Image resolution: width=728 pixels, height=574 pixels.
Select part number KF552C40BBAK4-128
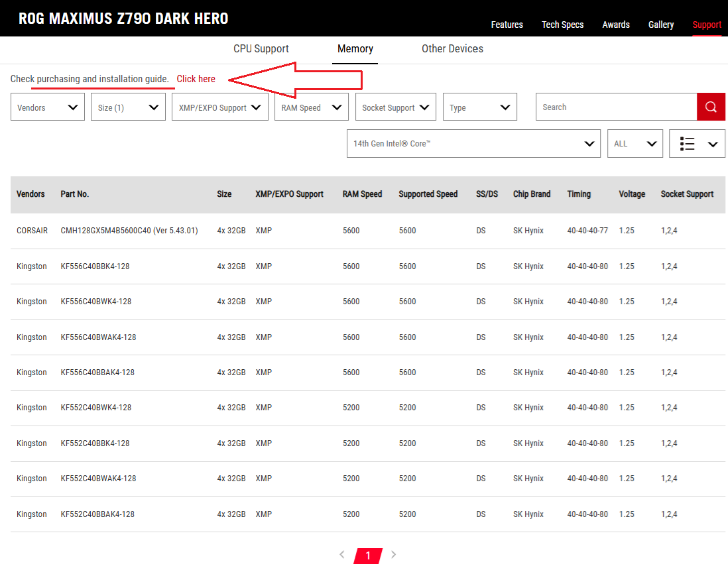[x=97, y=514]
